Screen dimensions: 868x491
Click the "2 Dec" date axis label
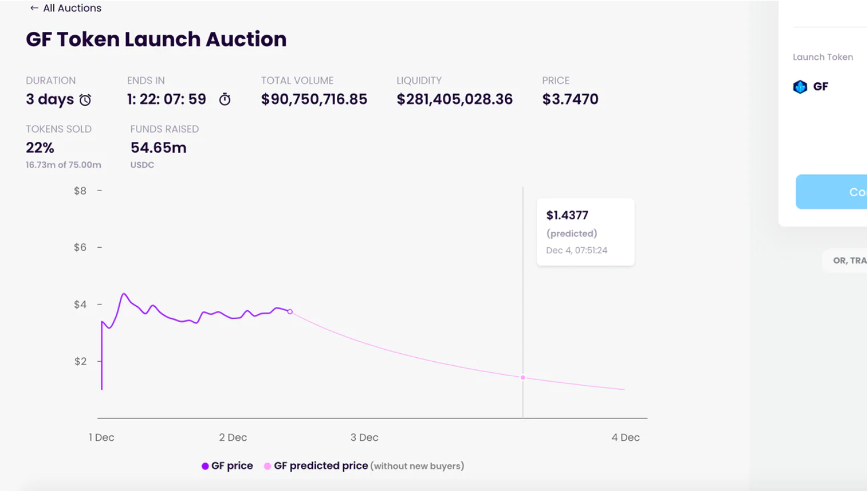click(x=233, y=438)
